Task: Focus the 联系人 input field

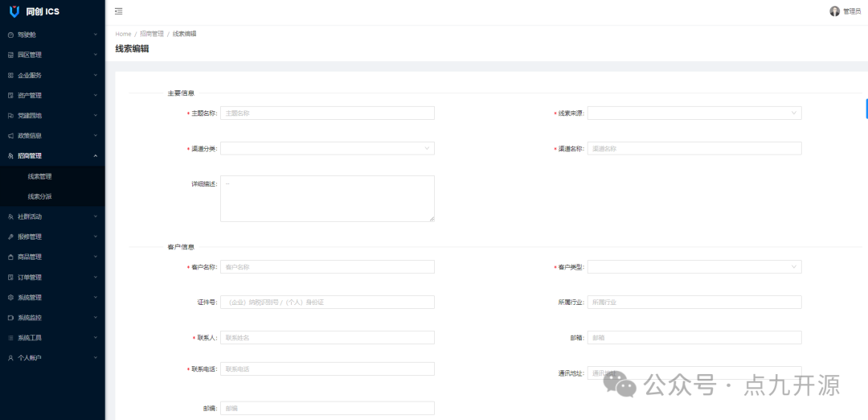Action: [327, 337]
